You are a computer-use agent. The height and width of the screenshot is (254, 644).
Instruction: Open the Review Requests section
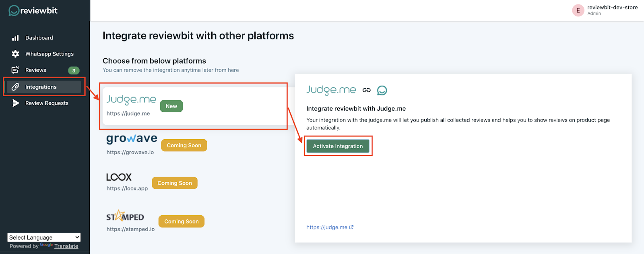point(47,103)
